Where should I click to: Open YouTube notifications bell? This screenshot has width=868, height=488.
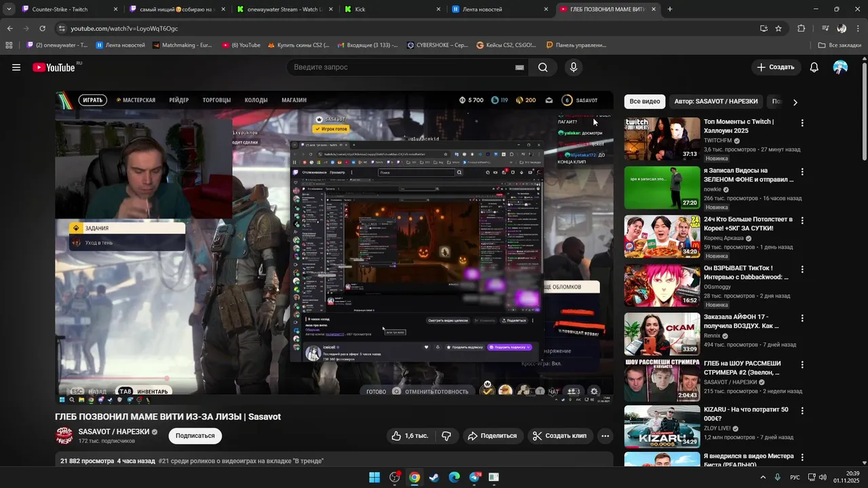[814, 67]
